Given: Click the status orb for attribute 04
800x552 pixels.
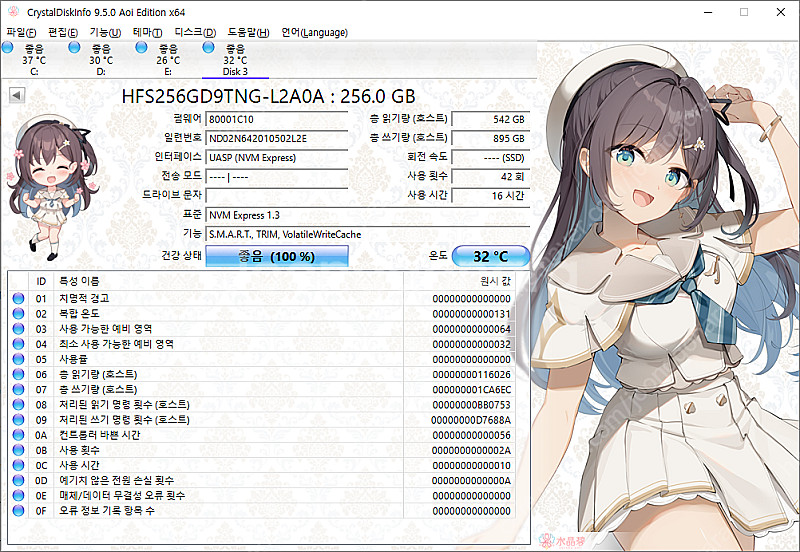Looking at the screenshot, I should 18,344.
